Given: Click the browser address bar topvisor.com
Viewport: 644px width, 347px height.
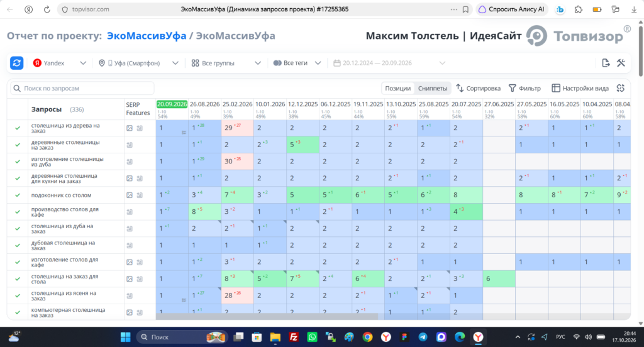Looking at the screenshot, I should [91, 9].
